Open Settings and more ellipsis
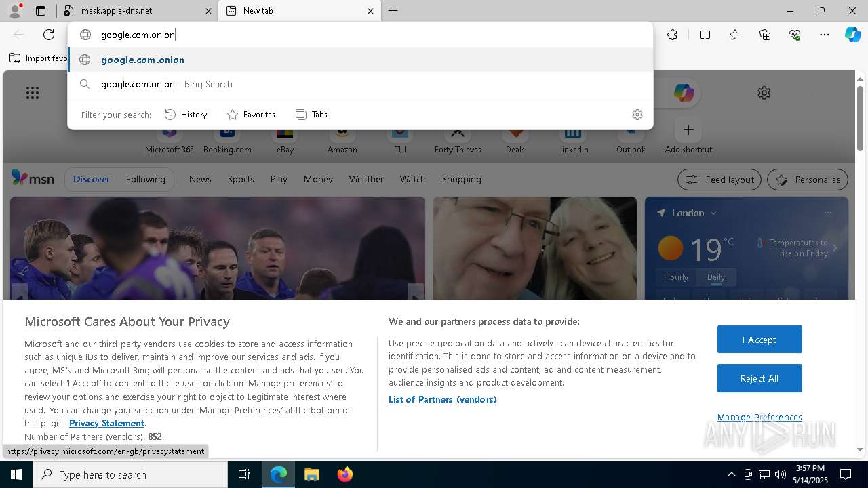 point(825,35)
